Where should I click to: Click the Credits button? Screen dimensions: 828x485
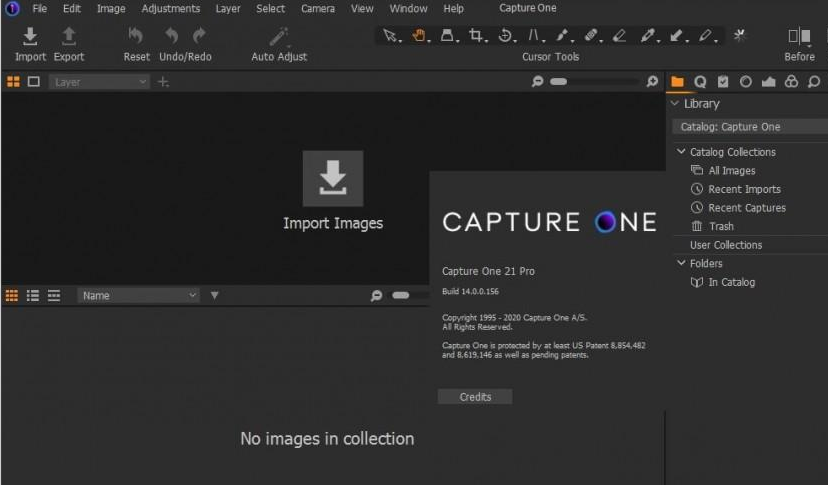click(475, 397)
